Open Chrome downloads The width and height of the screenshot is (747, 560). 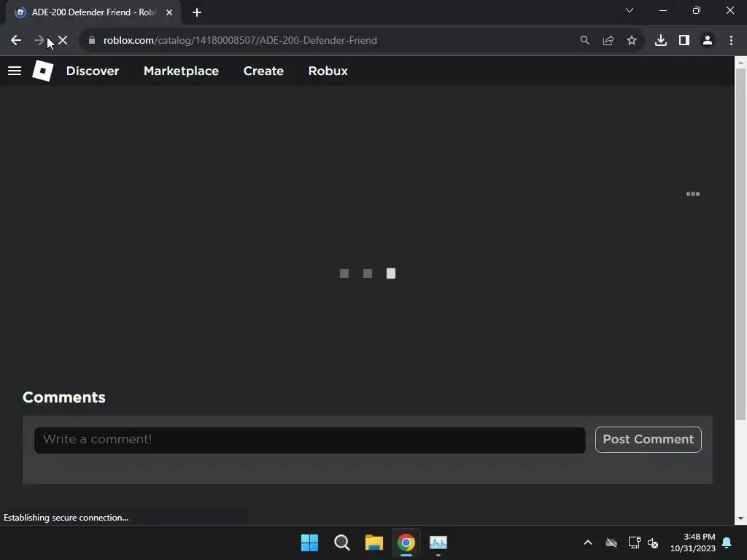[661, 41]
